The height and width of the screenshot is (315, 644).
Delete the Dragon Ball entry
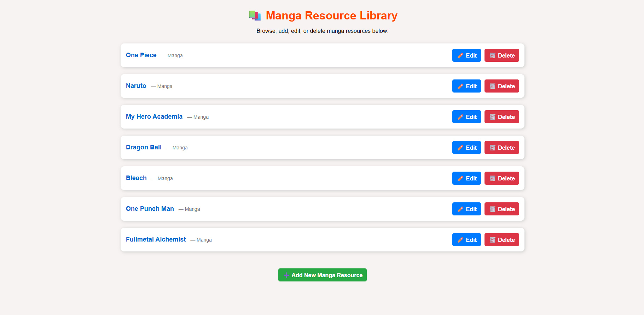coord(502,148)
